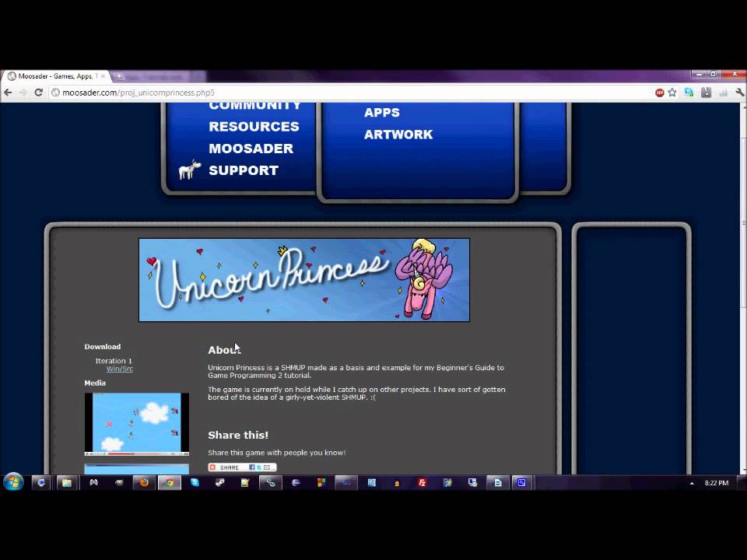Click the Win/Src download link
This screenshot has width=747, height=560.
pos(120,369)
